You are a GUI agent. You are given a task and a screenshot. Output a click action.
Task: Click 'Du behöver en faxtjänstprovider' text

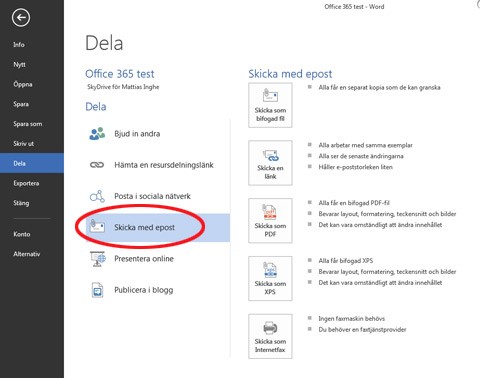(x=362, y=329)
